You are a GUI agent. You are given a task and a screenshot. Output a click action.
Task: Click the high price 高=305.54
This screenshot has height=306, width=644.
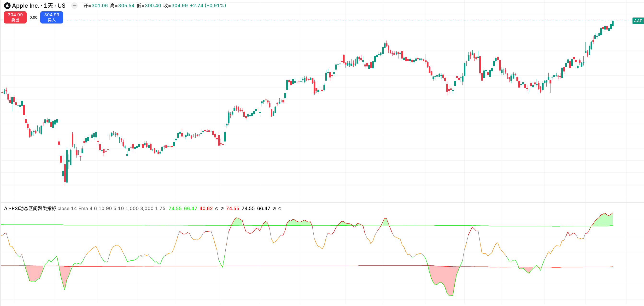[x=122, y=6]
